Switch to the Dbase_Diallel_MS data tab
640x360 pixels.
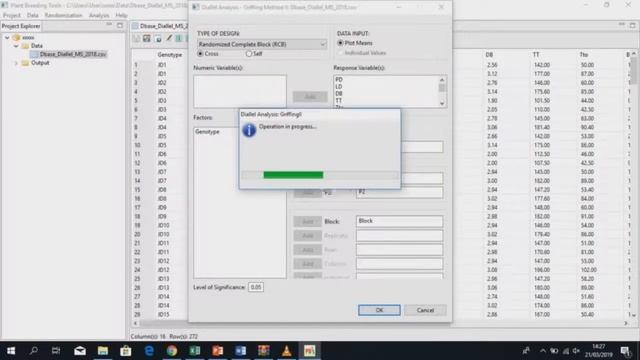tap(160, 26)
